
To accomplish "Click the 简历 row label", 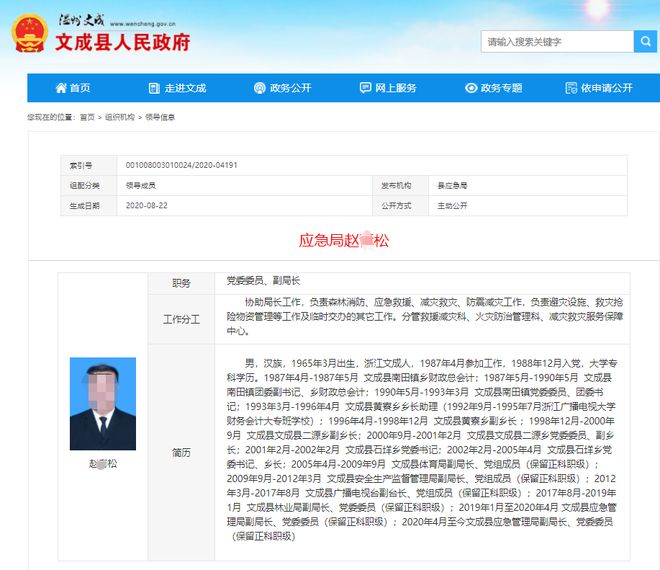I will pos(180,452).
